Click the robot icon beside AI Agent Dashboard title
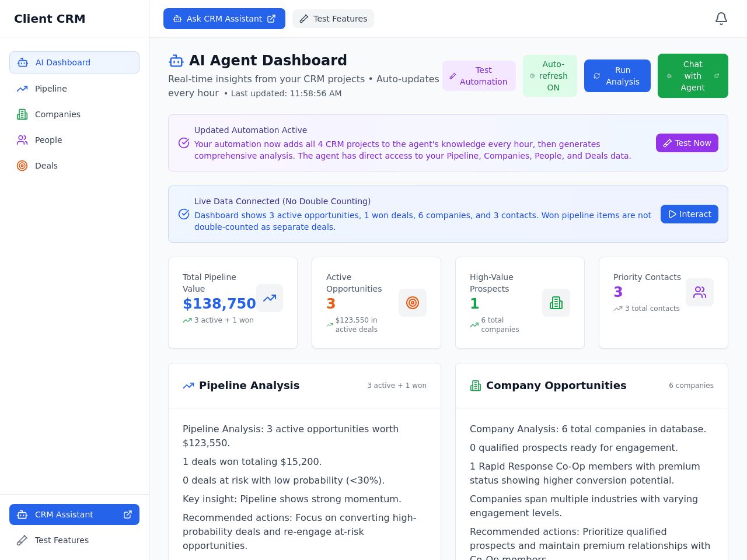 coord(176,61)
